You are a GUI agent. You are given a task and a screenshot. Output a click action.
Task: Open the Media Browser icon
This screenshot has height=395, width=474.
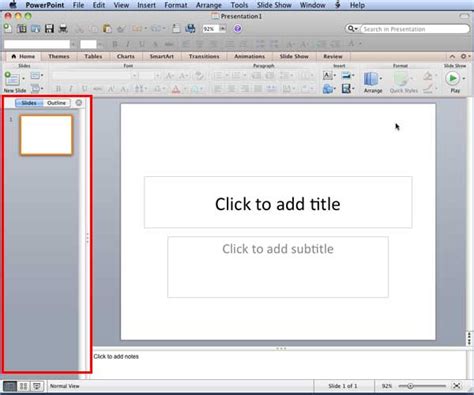pyautogui.click(x=190, y=29)
